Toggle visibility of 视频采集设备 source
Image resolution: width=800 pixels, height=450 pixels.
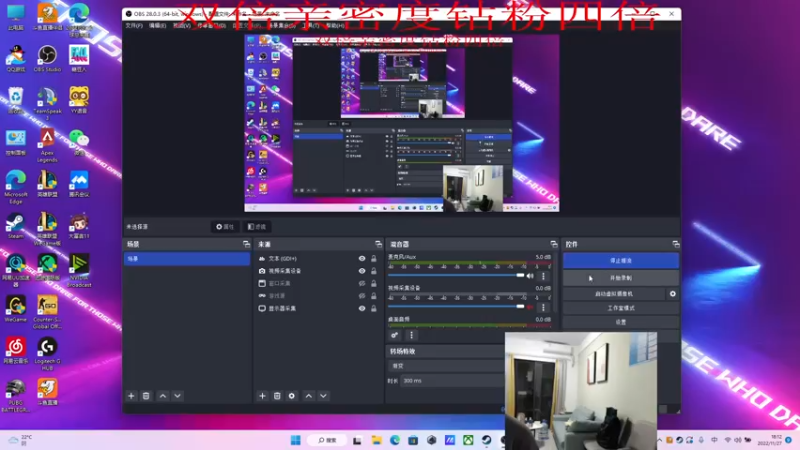362,271
